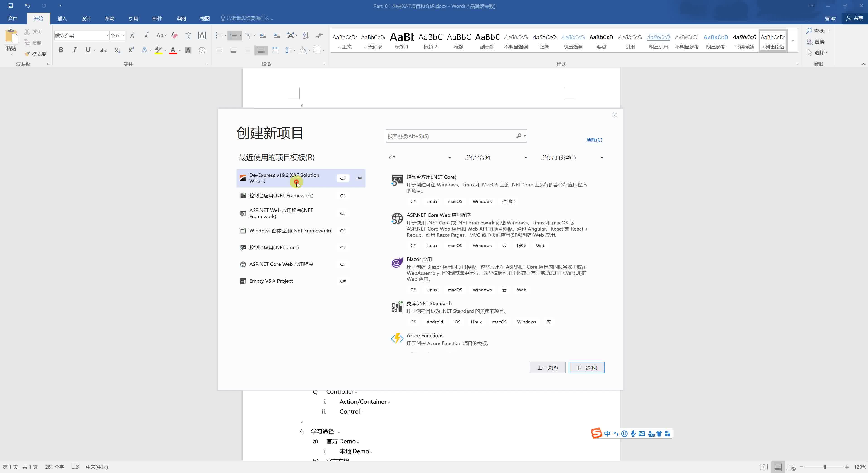The image size is (868, 473).
Task: Open the 文件 tab
Action: tap(12, 18)
